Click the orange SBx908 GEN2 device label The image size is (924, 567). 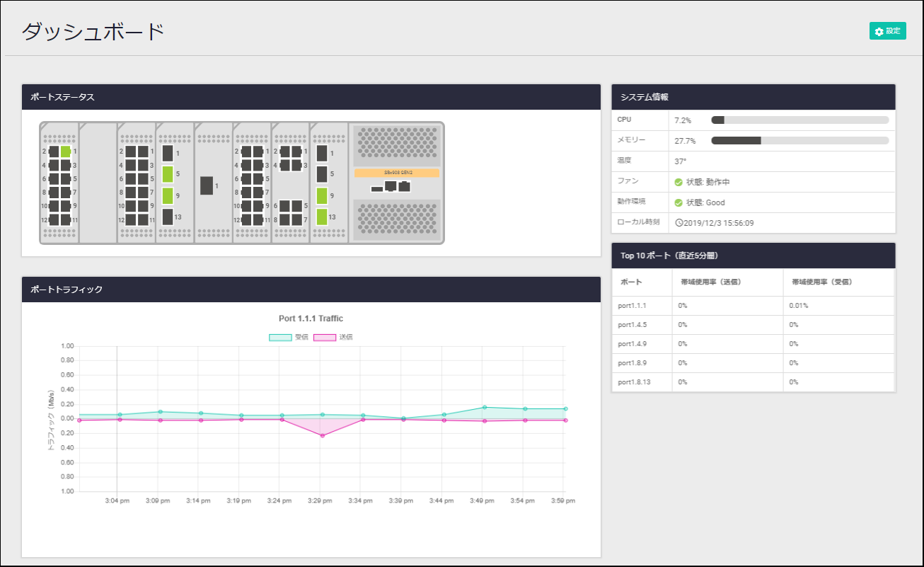(x=396, y=173)
